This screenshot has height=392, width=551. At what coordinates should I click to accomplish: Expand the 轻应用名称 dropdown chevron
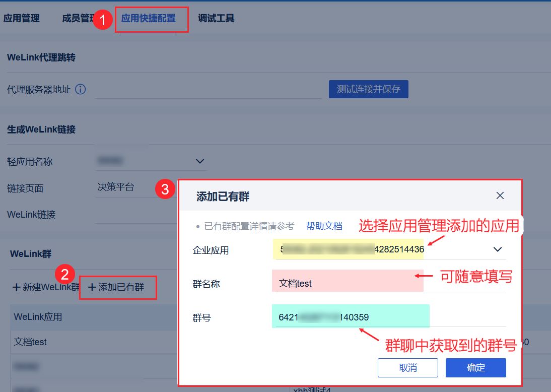click(x=200, y=161)
